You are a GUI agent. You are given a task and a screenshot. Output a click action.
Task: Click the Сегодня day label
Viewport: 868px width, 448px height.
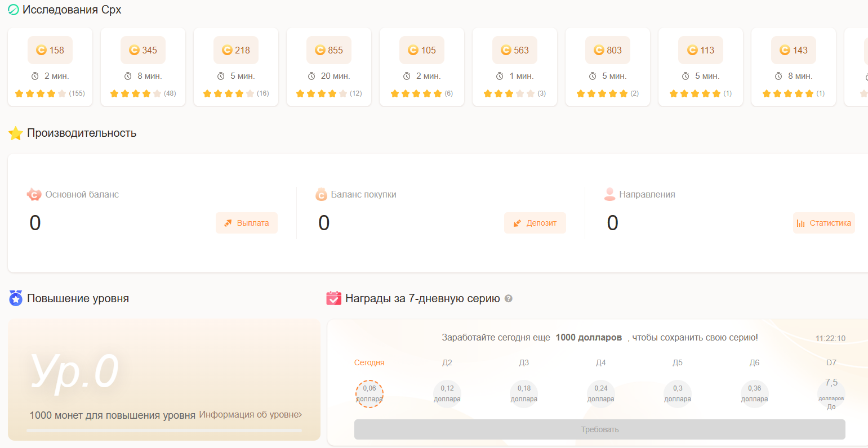[x=370, y=362]
